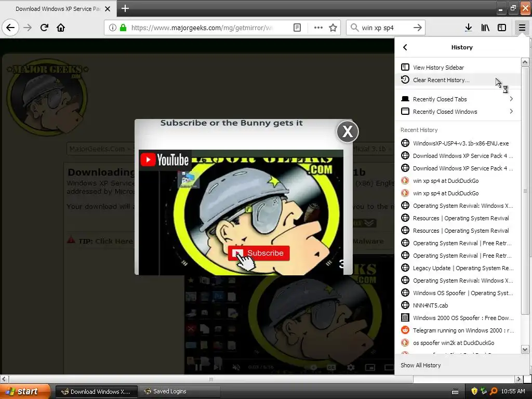
Task: Open Telegram running on Windows 2000 entry
Action: (x=458, y=330)
